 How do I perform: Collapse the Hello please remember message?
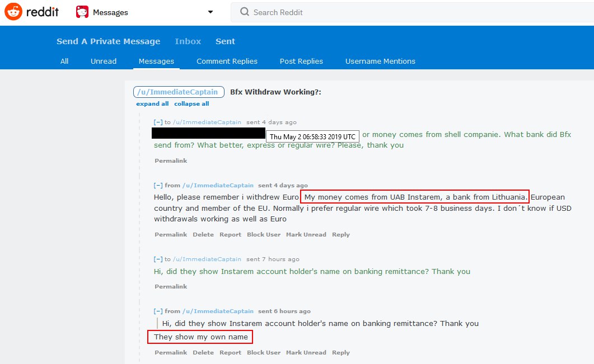coord(158,186)
